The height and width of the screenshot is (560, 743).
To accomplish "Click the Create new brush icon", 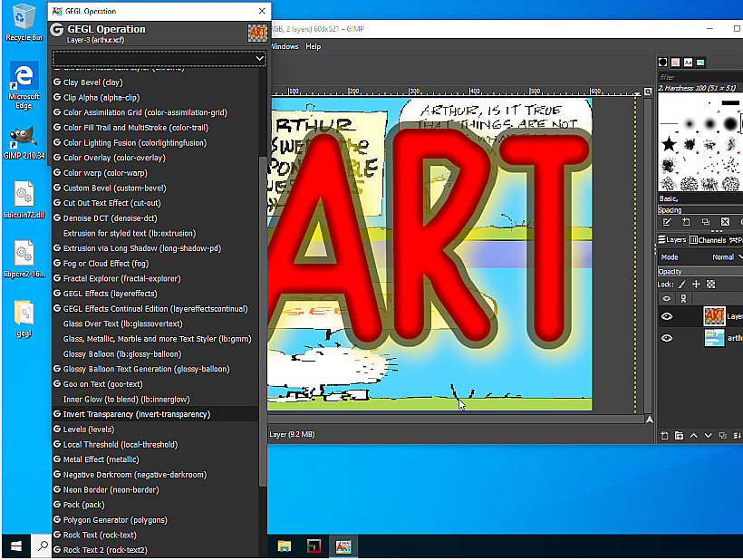I will 686,222.
